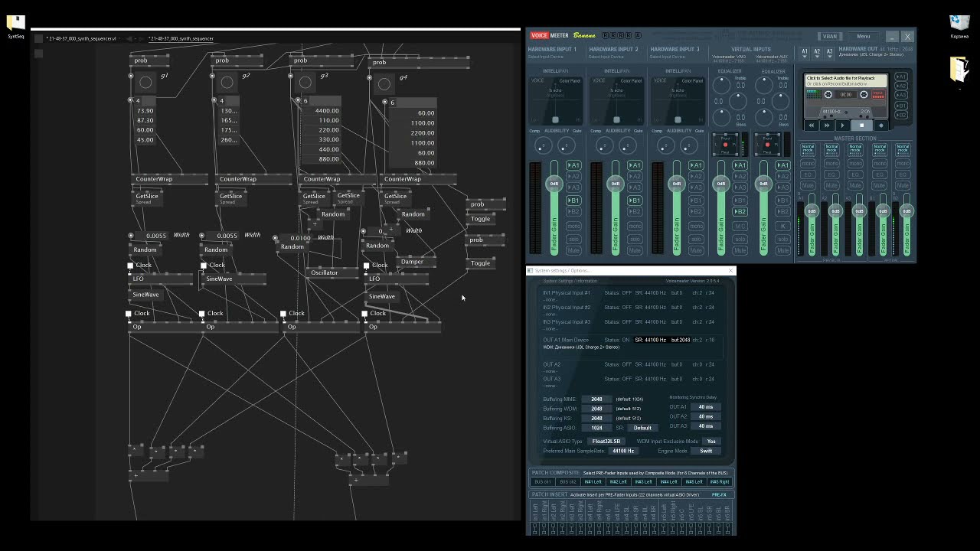Open the A2 hardware output device selector

[x=816, y=52]
